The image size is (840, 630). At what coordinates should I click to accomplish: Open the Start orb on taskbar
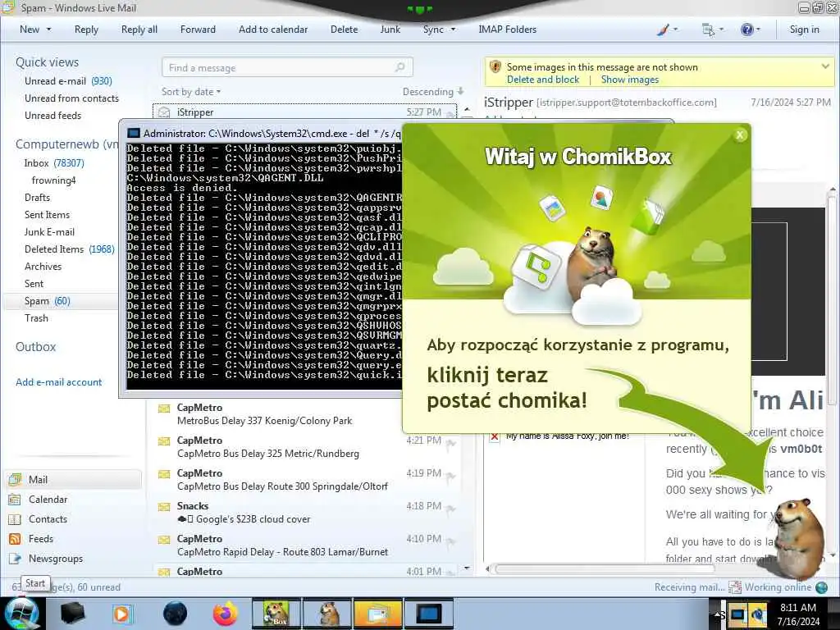click(21, 613)
